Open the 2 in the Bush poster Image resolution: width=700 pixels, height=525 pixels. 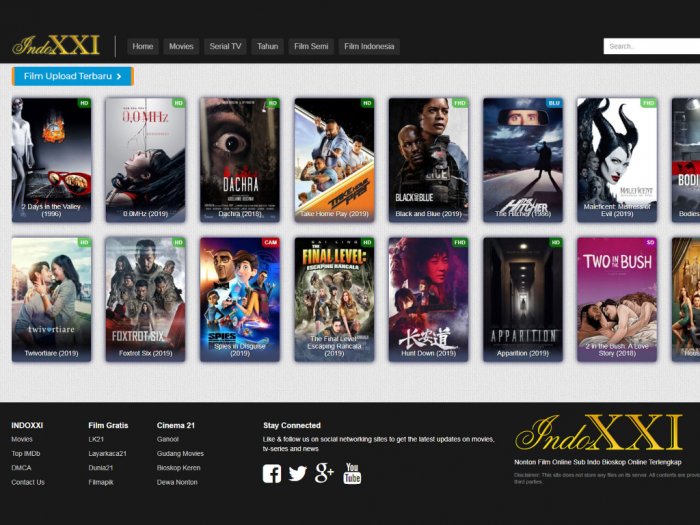(617, 299)
